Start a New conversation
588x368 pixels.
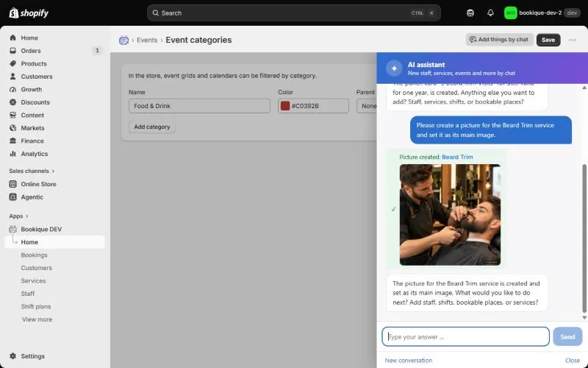coord(409,360)
